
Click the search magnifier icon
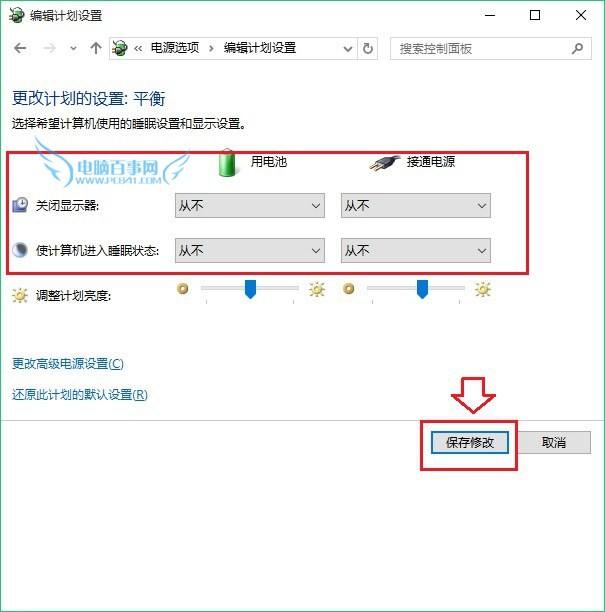click(577, 49)
